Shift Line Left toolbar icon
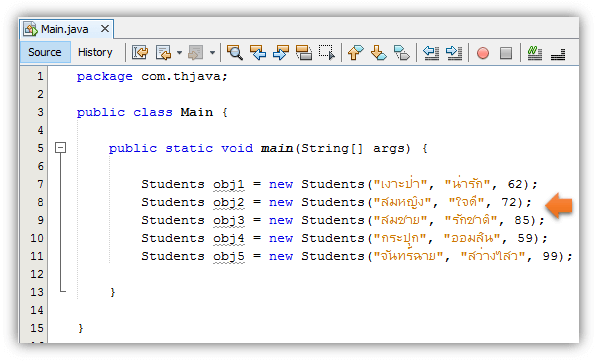This screenshot has height=361, width=599. coord(431,52)
